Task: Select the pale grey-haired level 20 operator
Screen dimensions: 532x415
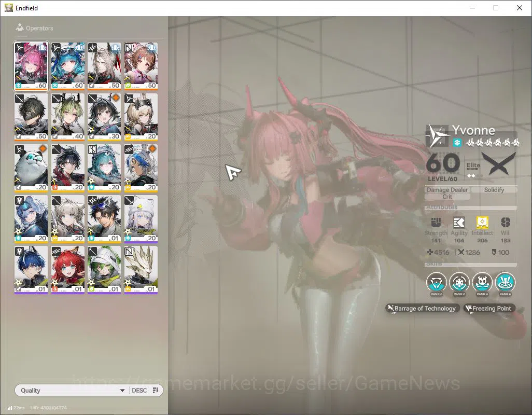Action: (68, 219)
